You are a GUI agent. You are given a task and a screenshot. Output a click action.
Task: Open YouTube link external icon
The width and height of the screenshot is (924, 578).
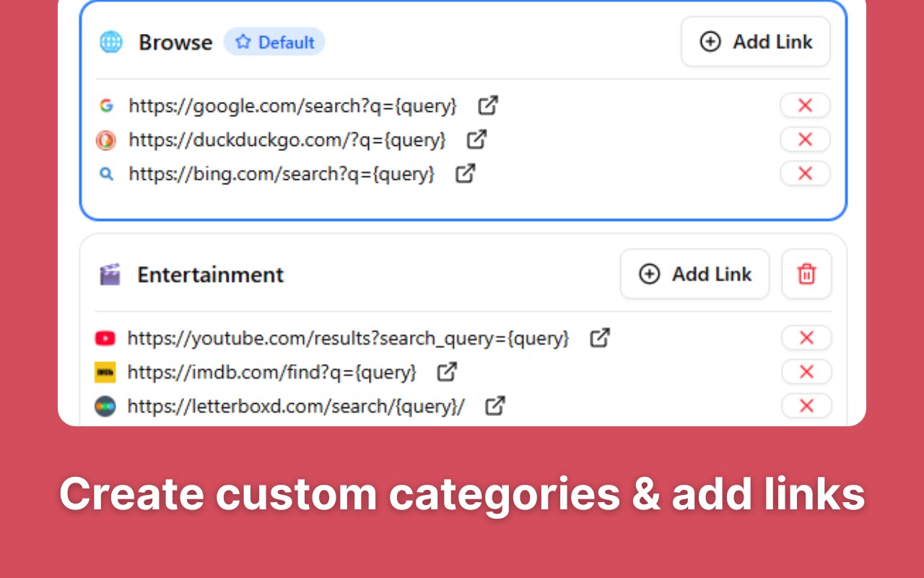click(600, 337)
